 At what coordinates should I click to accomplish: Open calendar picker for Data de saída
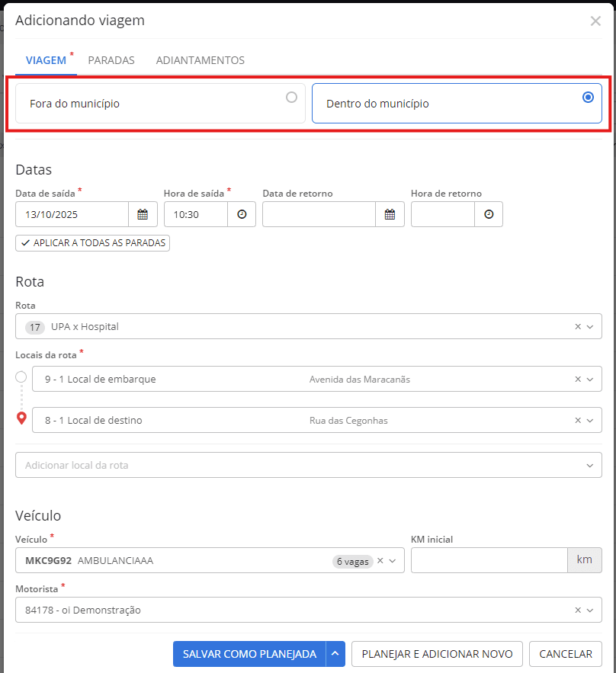coord(143,215)
